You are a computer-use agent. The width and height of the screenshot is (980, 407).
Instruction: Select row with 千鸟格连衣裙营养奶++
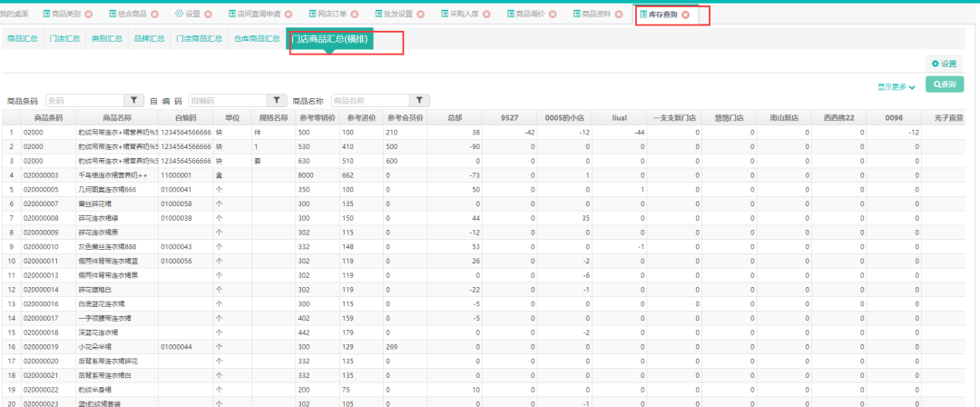point(112,174)
